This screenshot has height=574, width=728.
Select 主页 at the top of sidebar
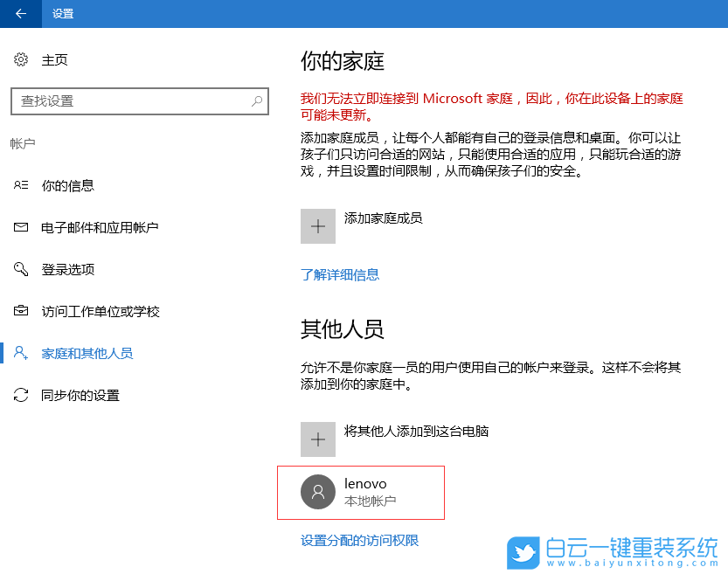pos(51,59)
